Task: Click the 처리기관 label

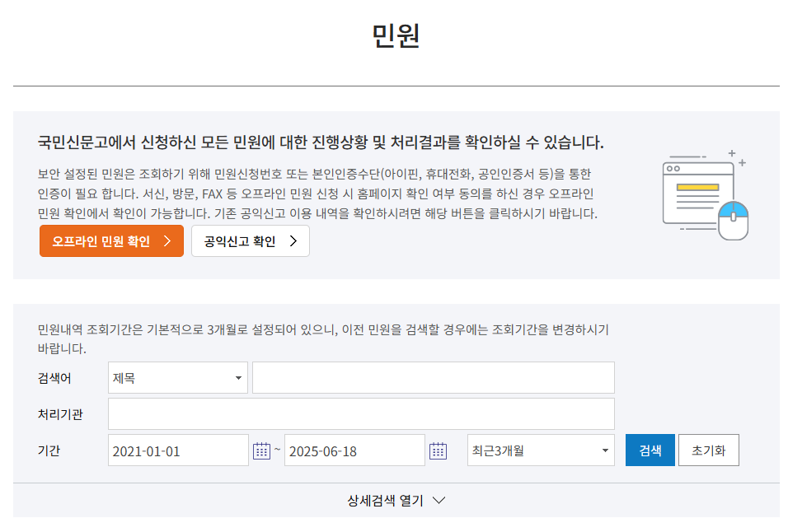Action: pos(60,414)
